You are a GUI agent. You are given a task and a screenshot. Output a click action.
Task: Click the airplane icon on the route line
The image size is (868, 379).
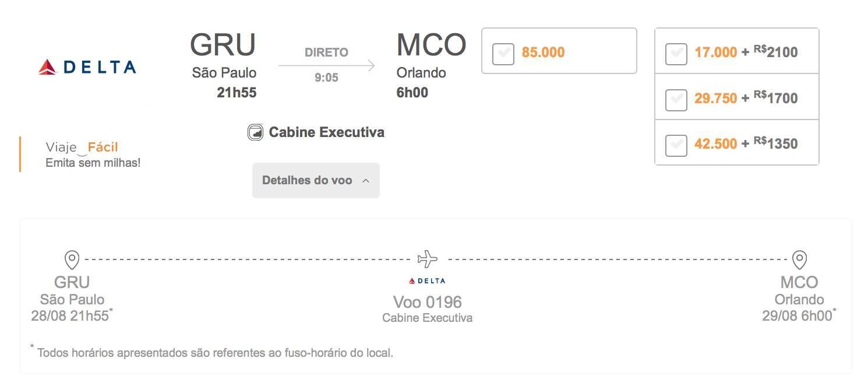[428, 258]
